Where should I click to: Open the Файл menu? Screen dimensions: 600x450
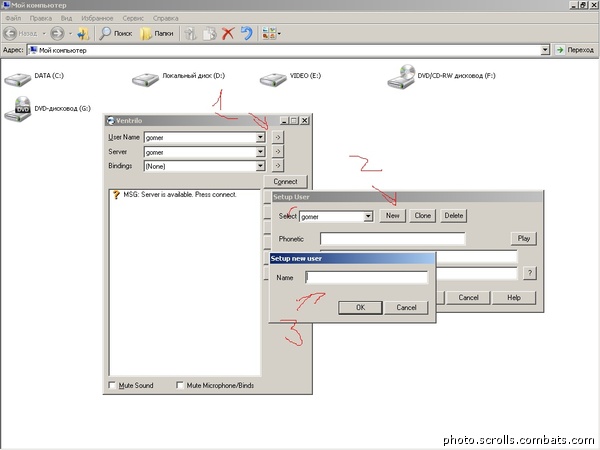[13, 18]
